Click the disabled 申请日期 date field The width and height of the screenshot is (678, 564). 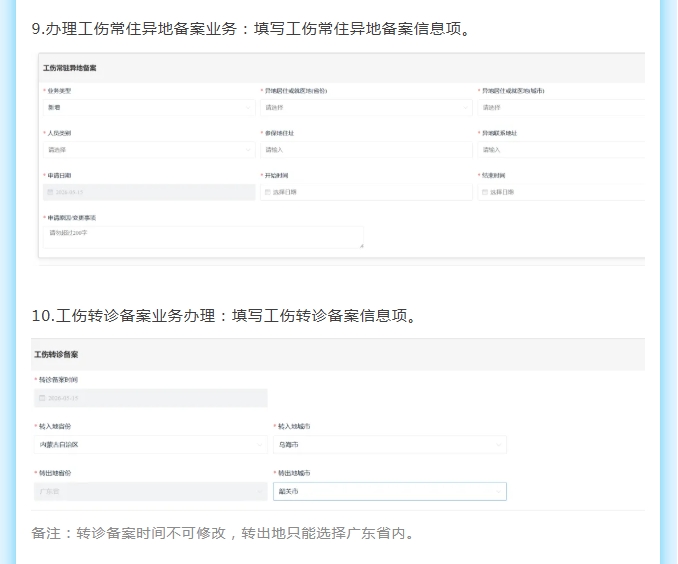coord(149,192)
